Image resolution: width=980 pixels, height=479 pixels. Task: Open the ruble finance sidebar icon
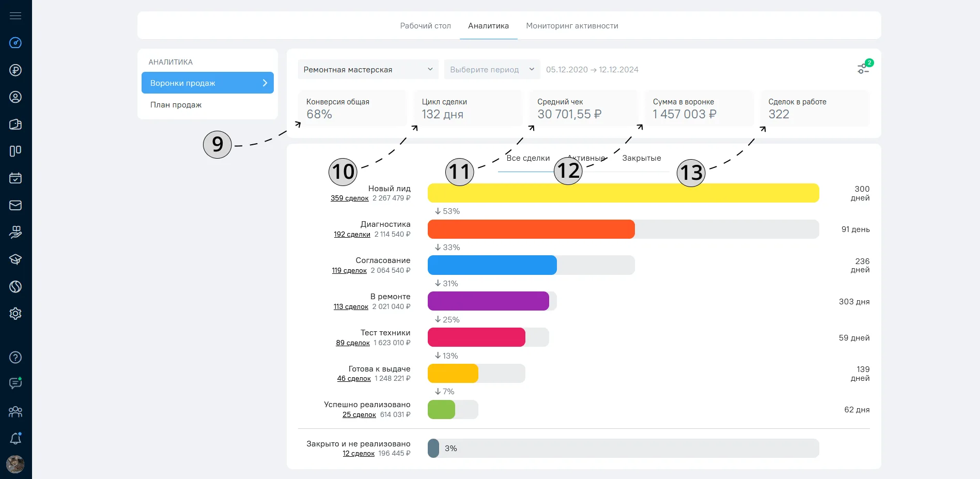click(15, 70)
